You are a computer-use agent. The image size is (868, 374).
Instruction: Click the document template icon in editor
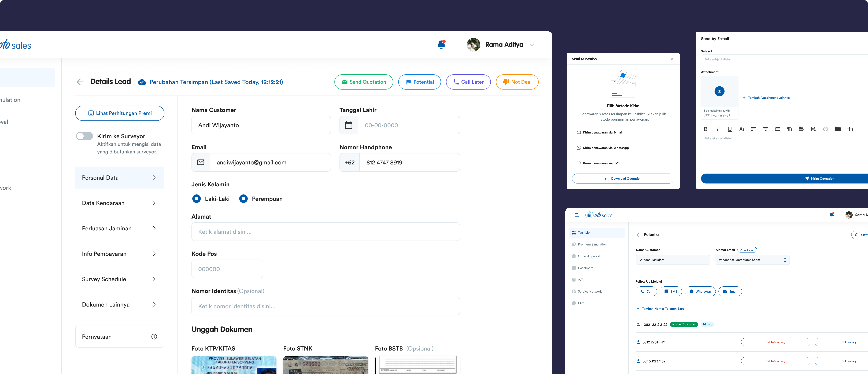(801, 129)
